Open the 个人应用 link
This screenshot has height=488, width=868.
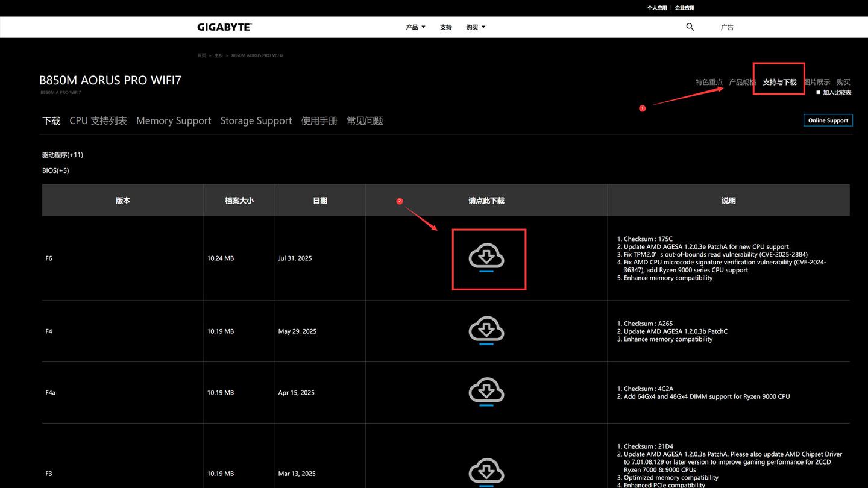click(657, 8)
